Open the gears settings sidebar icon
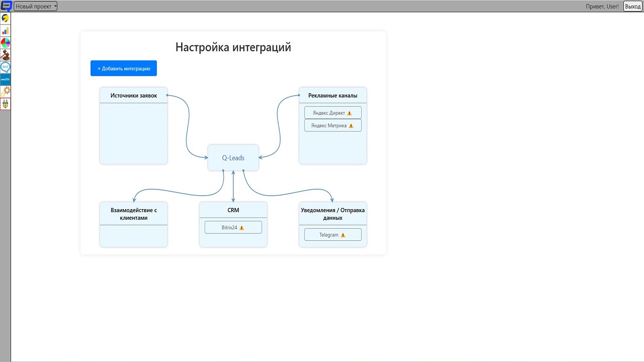 tap(6, 91)
